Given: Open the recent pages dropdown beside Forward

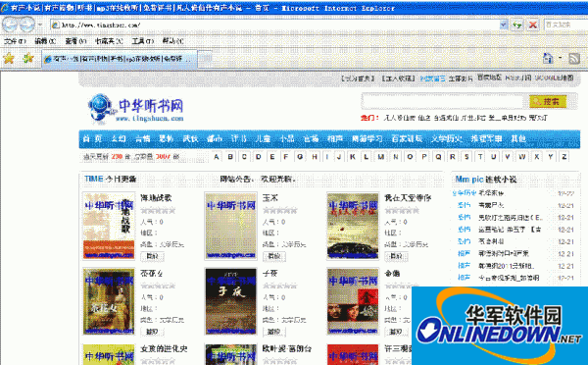Looking at the screenshot, I should tap(40, 25).
